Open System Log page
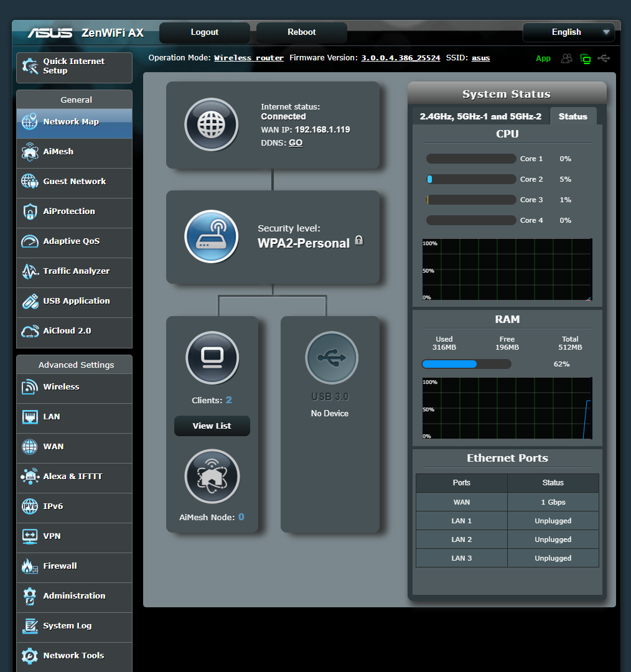This screenshot has height=672, width=631. (74, 626)
